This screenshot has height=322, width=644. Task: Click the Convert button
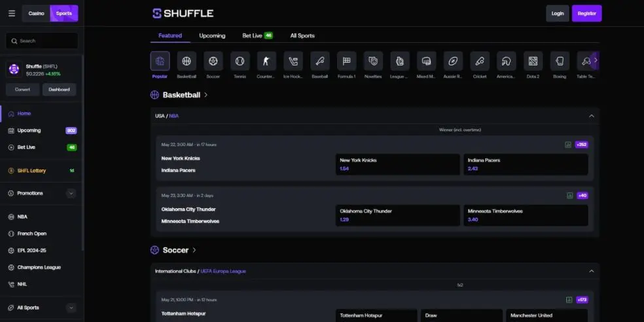(x=23, y=90)
